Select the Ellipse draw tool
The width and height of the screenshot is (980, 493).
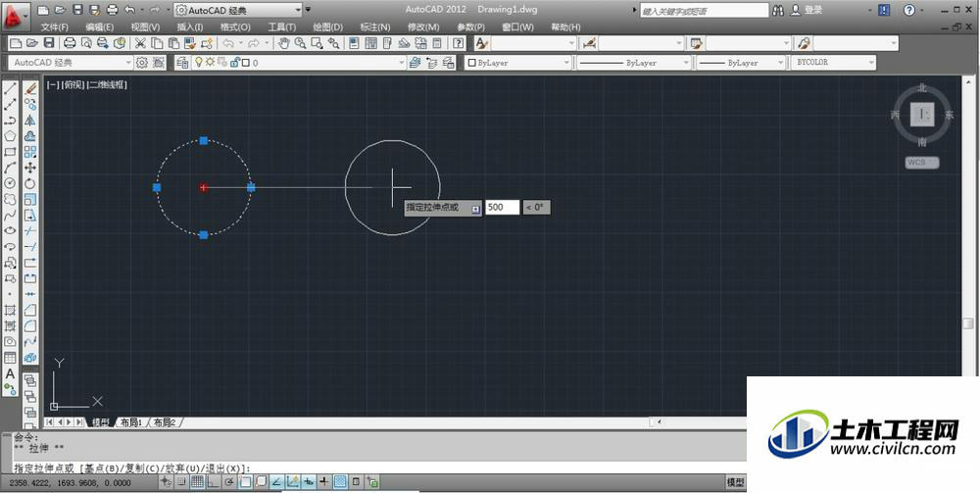click(x=10, y=230)
